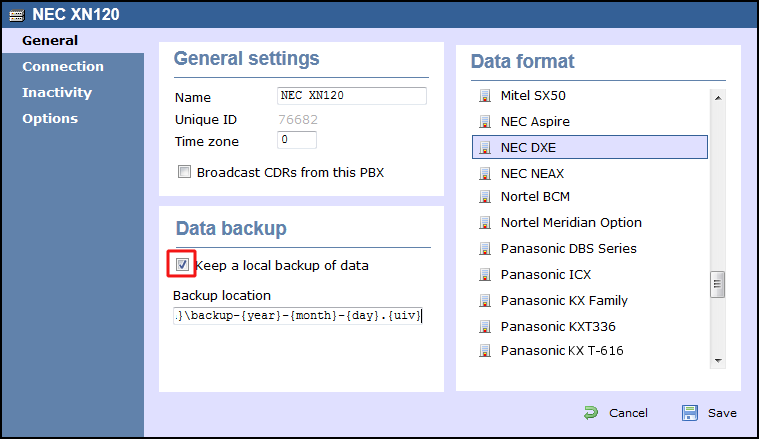Viewport: 759px width, 439px height.
Task: Click the PBX icon in title bar
Action: click(x=16, y=15)
